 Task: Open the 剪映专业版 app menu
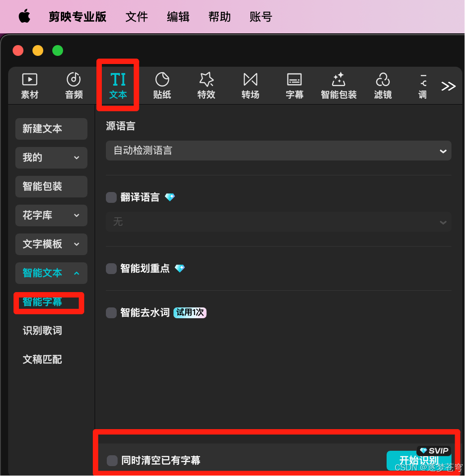pos(77,17)
